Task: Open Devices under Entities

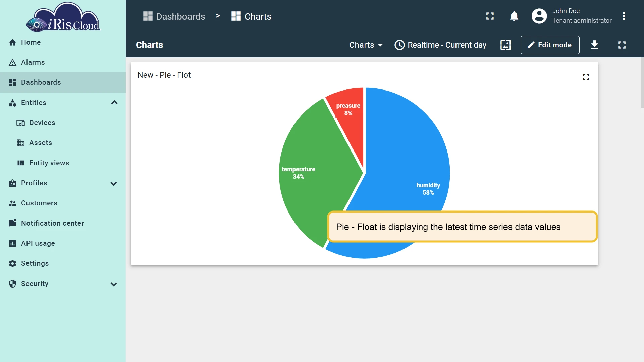Action: 63,123
